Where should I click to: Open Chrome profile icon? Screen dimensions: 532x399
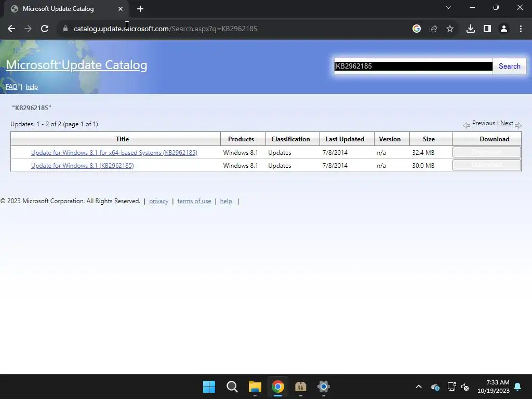pyautogui.click(x=504, y=29)
